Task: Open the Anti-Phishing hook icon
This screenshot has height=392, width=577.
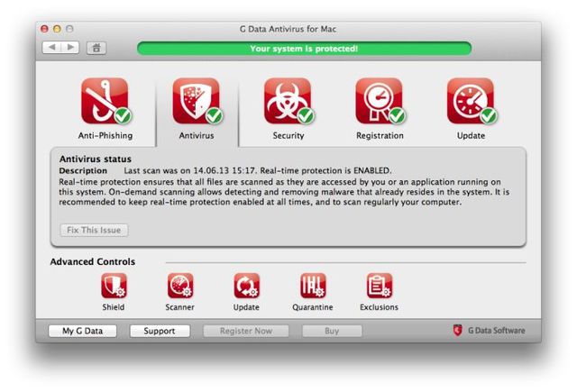Action: 105,101
